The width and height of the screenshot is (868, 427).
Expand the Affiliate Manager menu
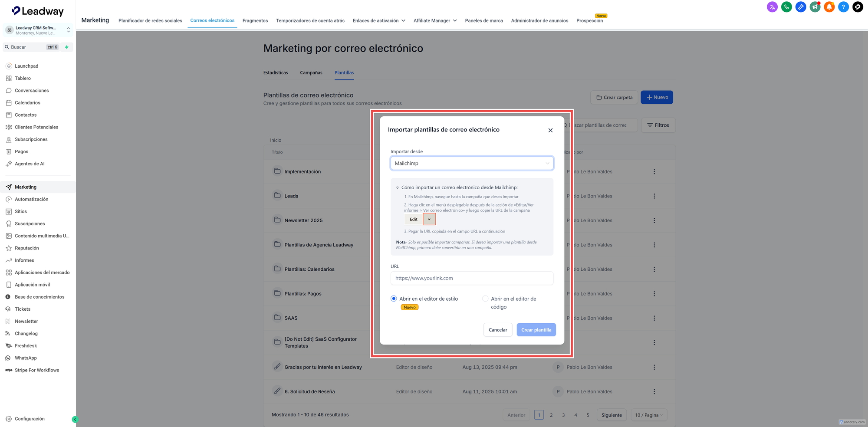[435, 20]
